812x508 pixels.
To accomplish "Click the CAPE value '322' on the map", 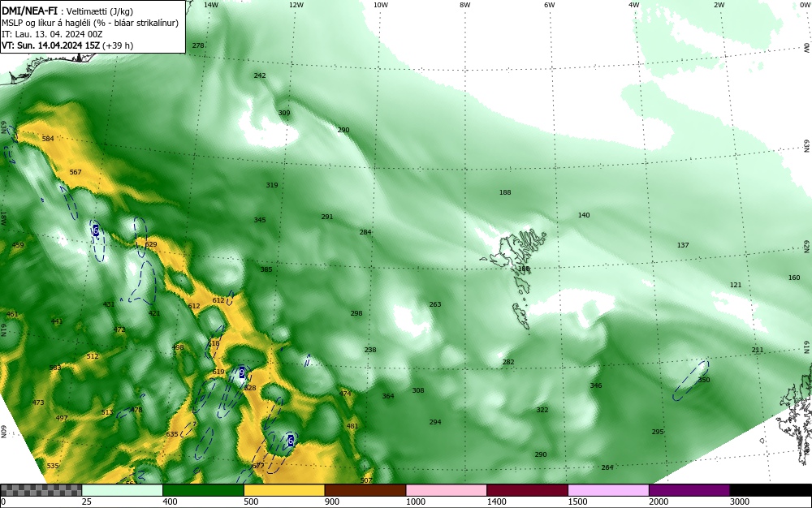I will tap(542, 410).
